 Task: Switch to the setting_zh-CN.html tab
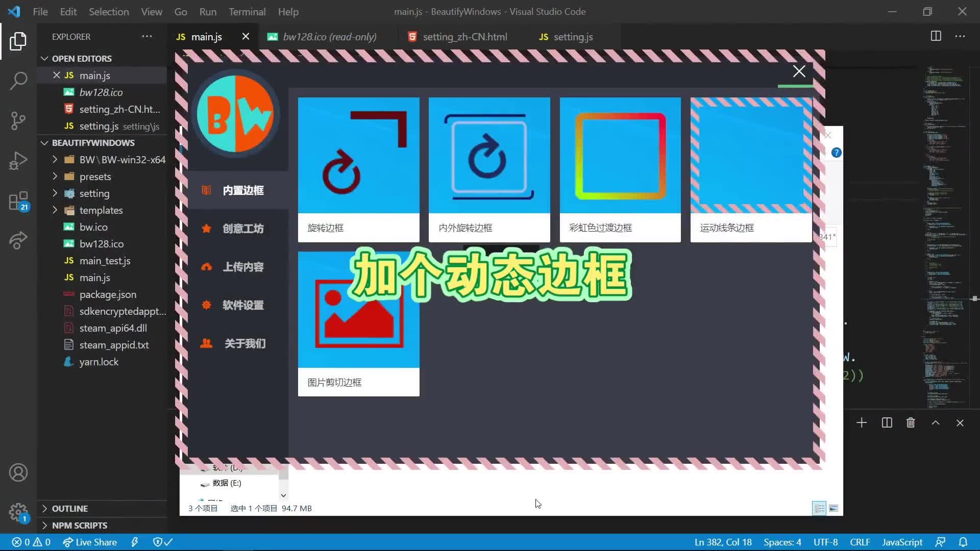[464, 37]
